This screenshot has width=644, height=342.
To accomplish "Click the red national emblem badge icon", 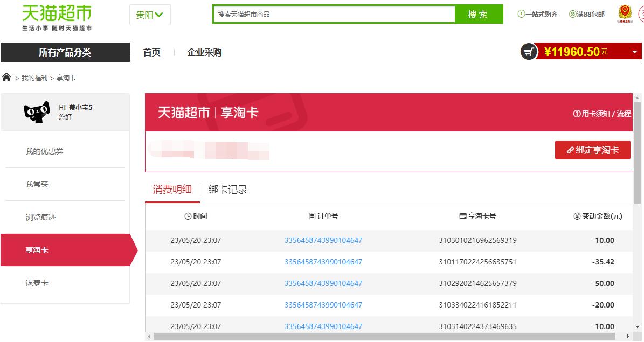I will click(625, 13).
